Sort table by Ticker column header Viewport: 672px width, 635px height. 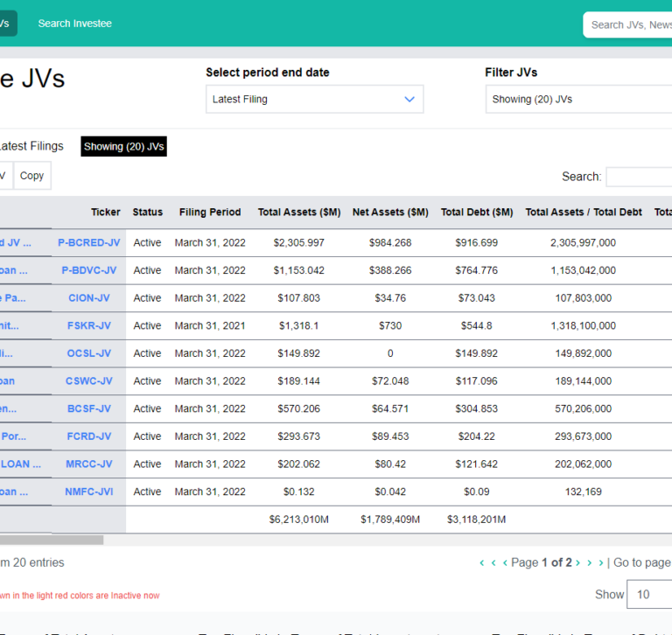click(105, 212)
